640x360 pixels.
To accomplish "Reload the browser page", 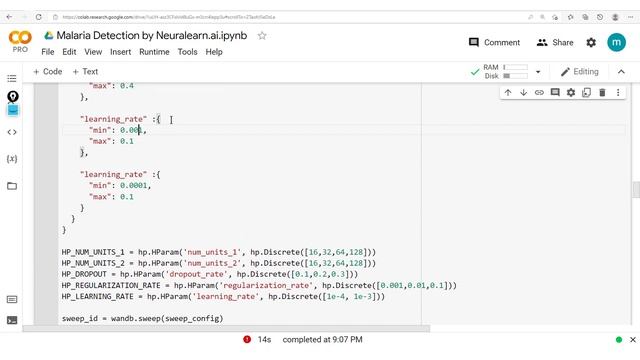I will (x=38, y=17).
